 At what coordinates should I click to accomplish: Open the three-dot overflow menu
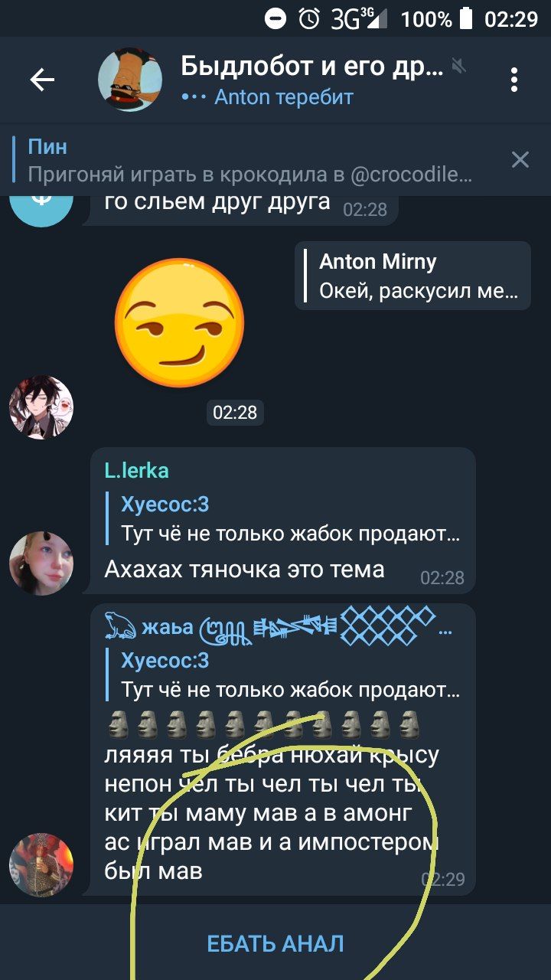514,80
